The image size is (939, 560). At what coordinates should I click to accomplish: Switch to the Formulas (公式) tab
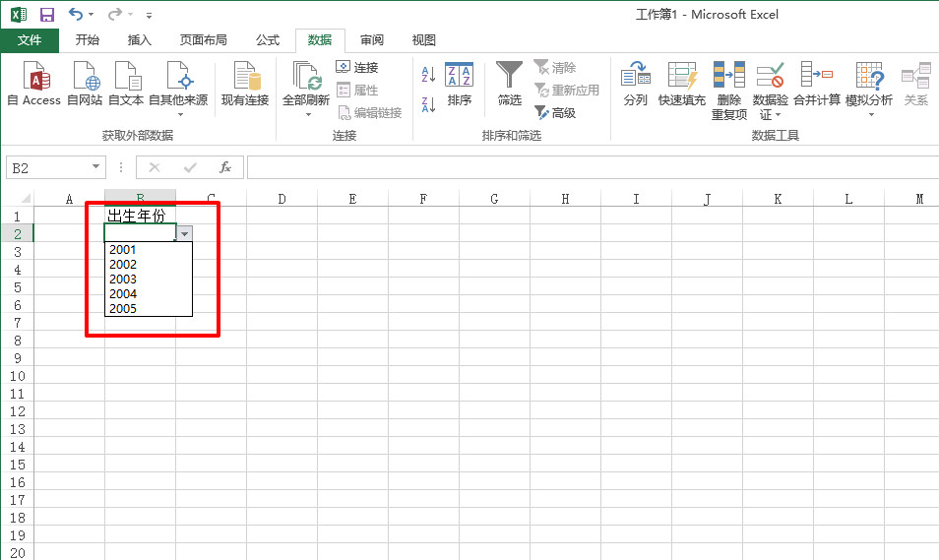(x=268, y=40)
